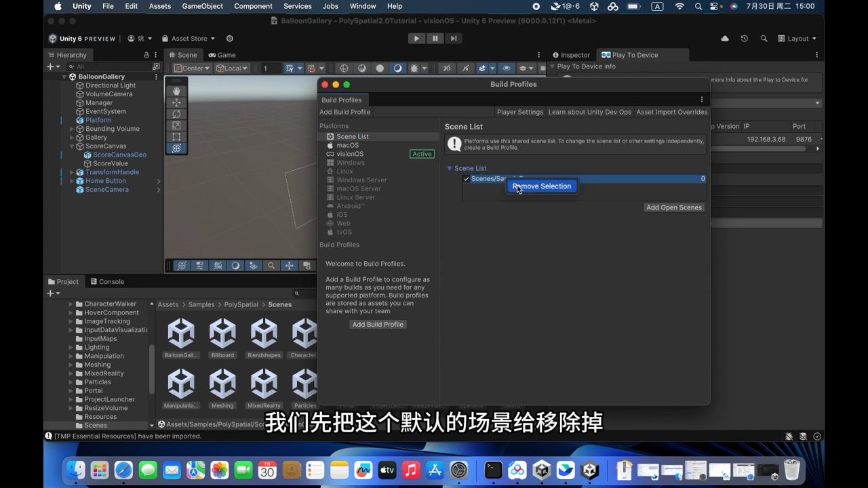This screenshot has height=488, width=868.
Task: Open the Window menu
Action: tap(363, 6)
